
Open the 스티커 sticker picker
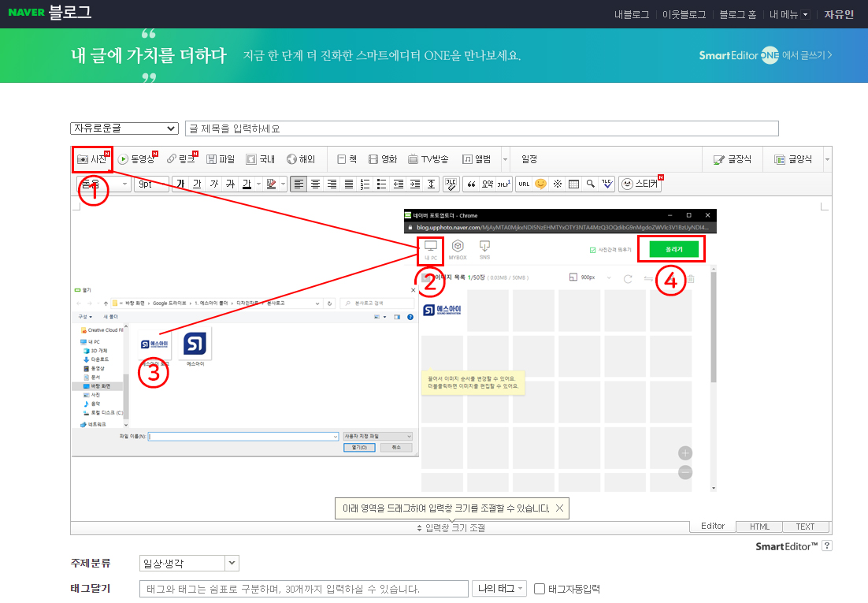(x=640, y=184)
